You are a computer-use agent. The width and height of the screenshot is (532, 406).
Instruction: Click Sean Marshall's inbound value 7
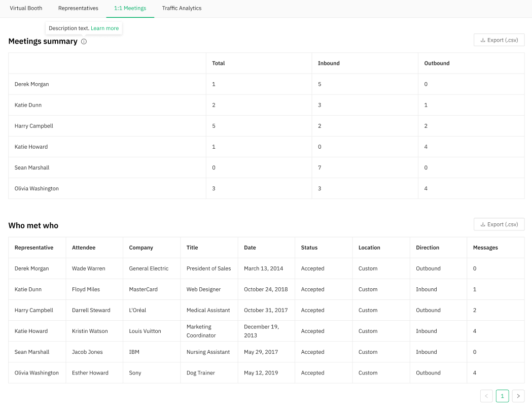(x=320, y=167)
